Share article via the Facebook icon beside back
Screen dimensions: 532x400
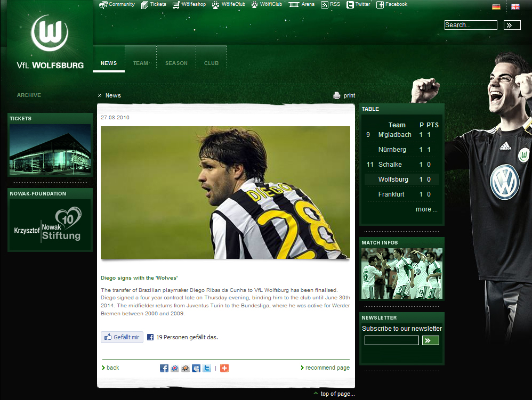coord(164,368)
